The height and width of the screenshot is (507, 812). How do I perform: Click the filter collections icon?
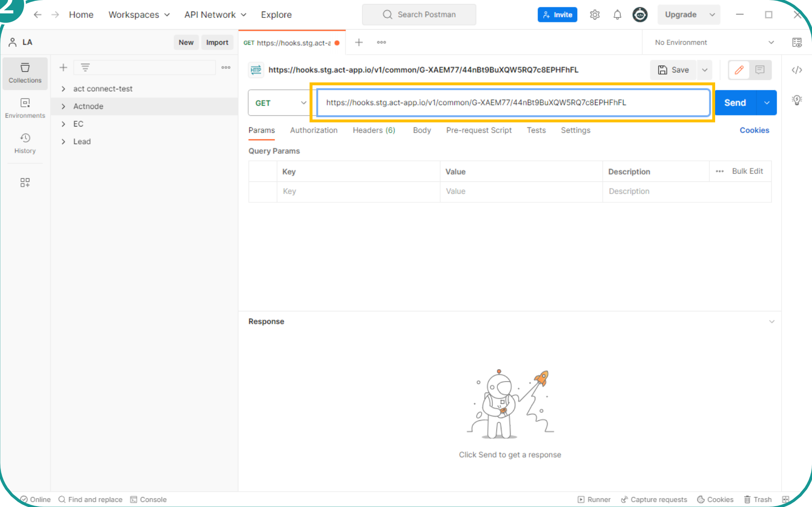click(x=85, y=67)
